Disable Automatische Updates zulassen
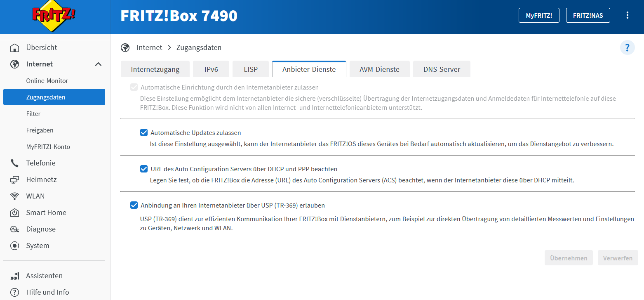644x300 pixels. (x=143, y=132)
